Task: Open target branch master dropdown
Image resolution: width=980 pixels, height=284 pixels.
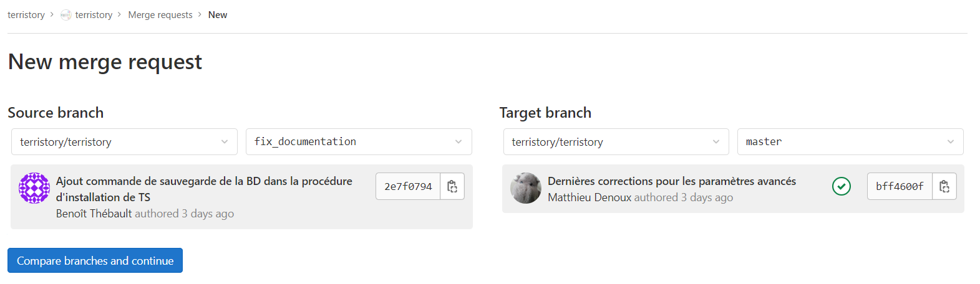Action: click(850, 142)
